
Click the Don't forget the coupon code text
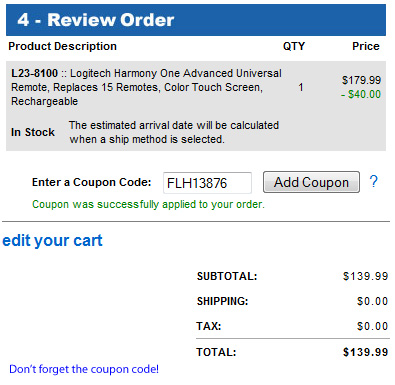pyautogui.click(x=84, y=369)
